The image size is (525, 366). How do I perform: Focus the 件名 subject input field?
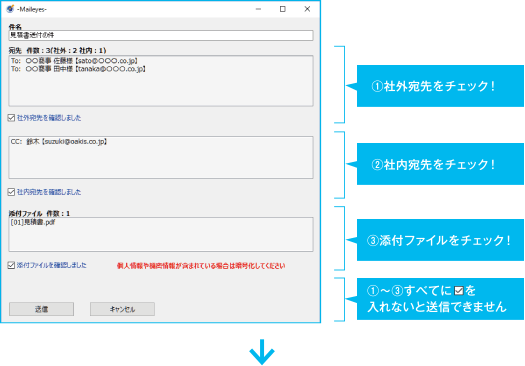[161, 35]
